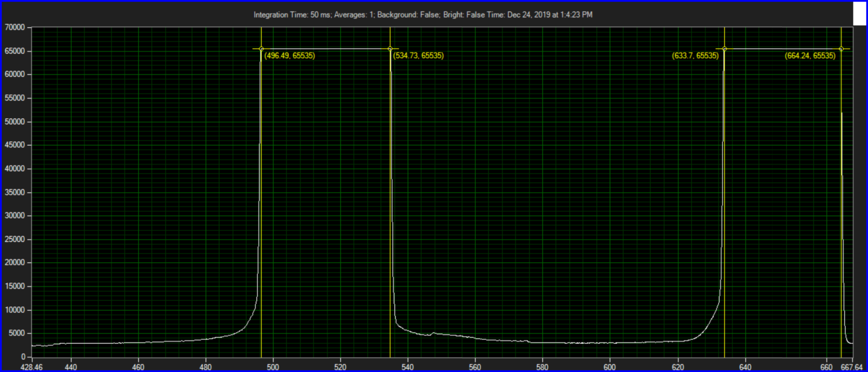
Task: Click the 45000 y-axis label
Action: pyautogui.click(x=14, y=145)
